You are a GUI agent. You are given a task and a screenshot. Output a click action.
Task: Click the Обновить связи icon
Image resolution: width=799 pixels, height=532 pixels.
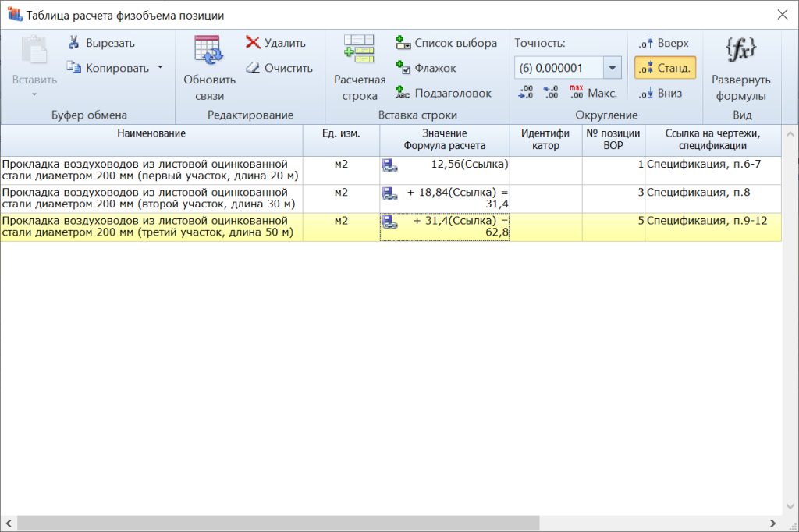click(209, 51)
